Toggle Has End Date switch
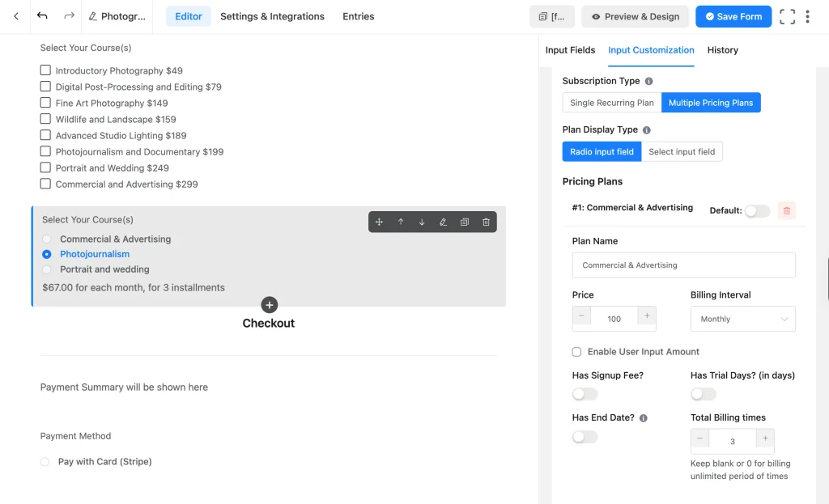This screenshot has width=829, height=504. pos(585,437)
